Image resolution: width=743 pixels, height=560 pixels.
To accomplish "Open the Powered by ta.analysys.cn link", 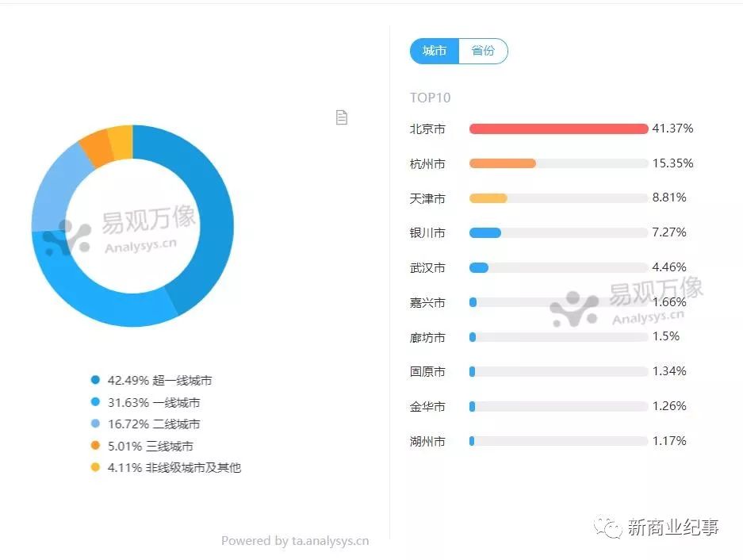I will 295,541.
